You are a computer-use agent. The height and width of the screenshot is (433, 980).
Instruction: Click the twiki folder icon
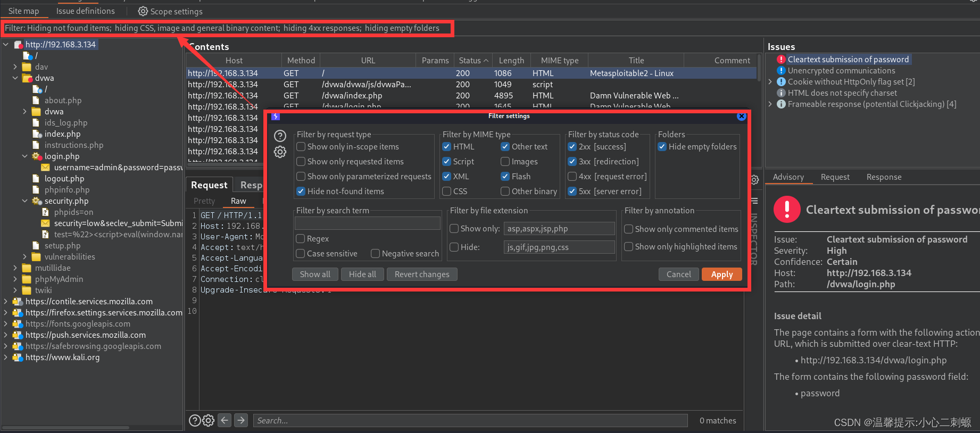27,290
